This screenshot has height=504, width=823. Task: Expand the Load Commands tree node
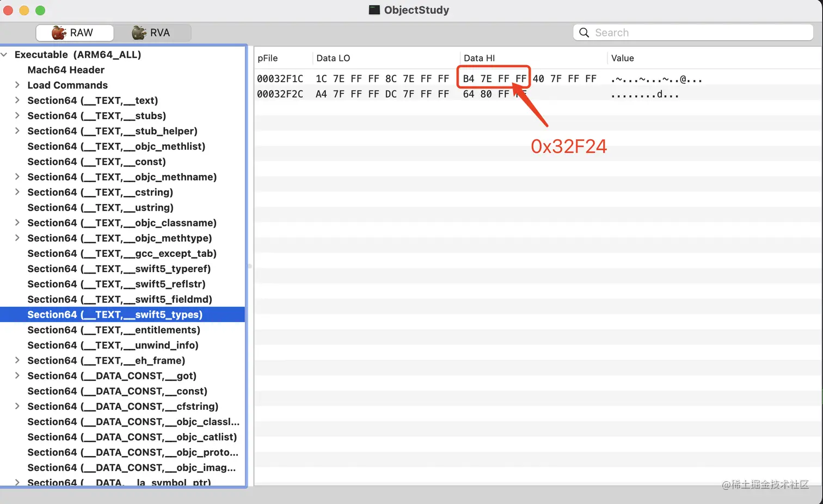point(17,85)
